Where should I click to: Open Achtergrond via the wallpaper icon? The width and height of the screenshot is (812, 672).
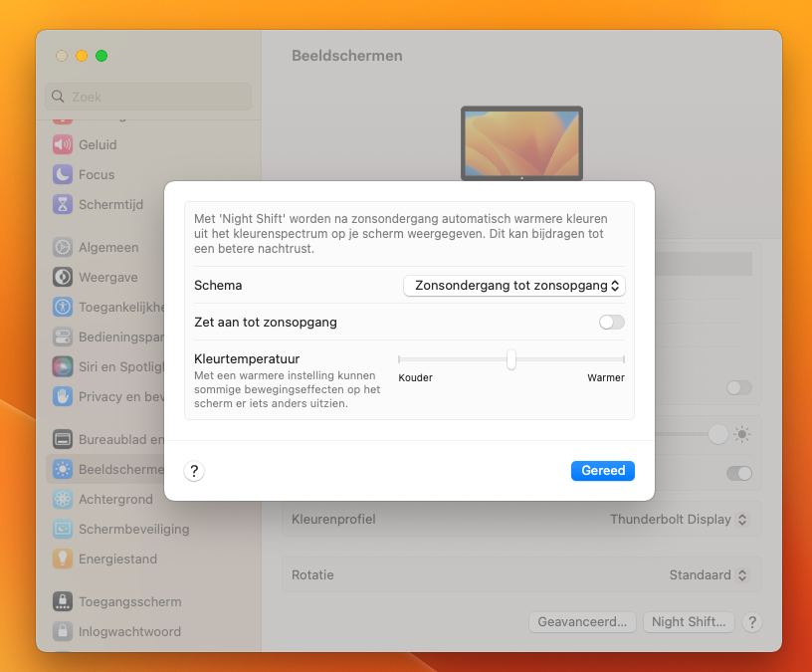pyautogui.click(x=63, y=499)
